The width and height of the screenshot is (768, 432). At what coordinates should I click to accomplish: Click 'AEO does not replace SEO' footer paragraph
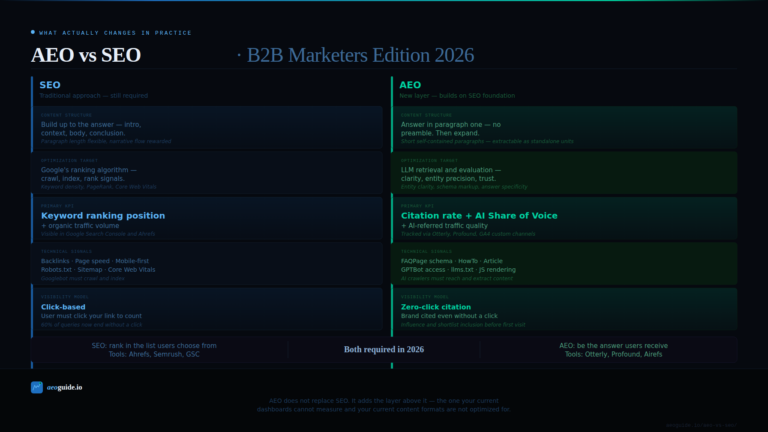pos(384,405)
